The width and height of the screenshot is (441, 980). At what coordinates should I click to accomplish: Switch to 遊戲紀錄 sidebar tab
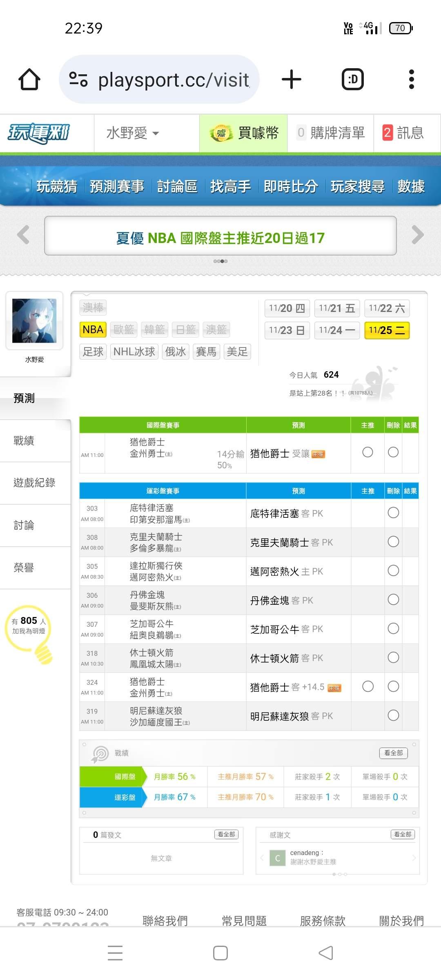point(35,483)
